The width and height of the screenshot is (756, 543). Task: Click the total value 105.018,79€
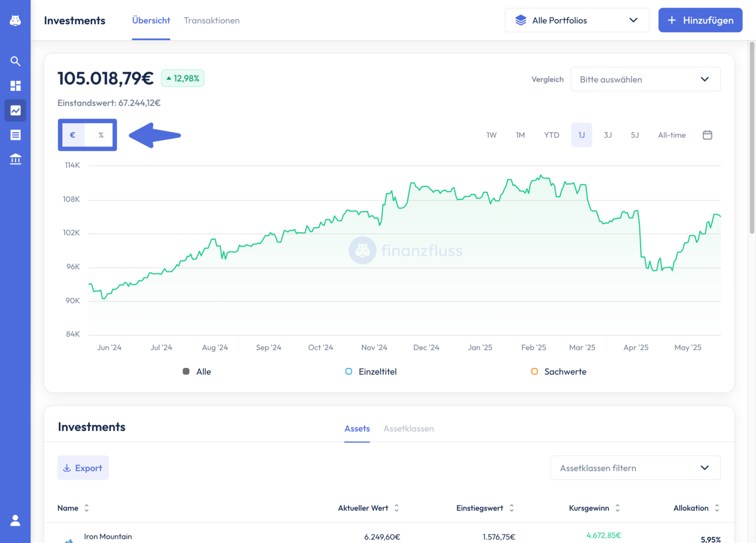click(x=105, y=78)
